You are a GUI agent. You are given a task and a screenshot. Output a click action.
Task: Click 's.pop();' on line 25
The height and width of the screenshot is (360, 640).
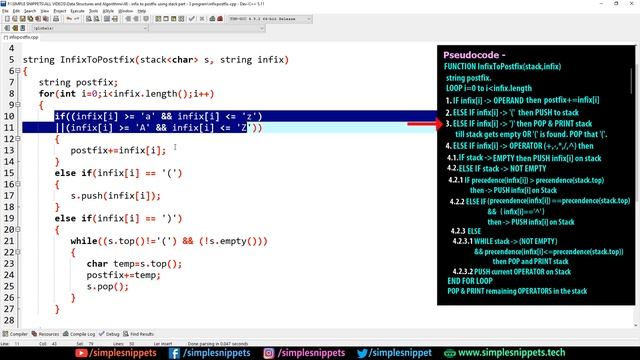(x=107, y=287)
